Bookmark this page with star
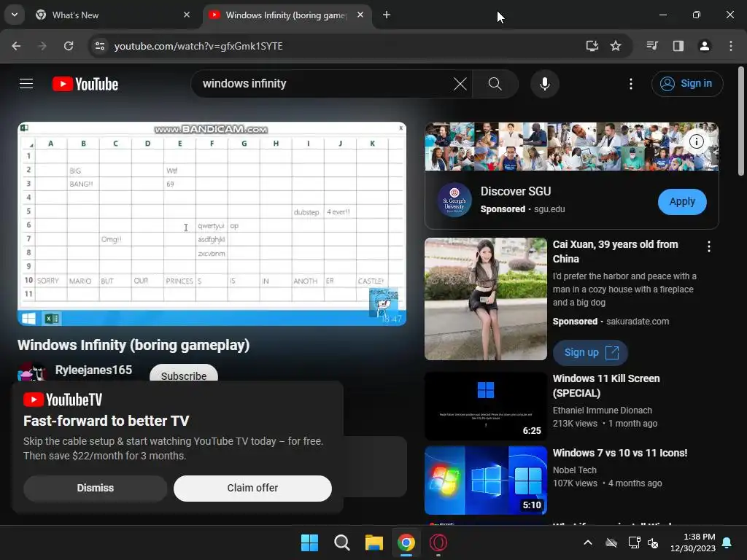Screen dimensions: 747x560 (x=616, y=46)
